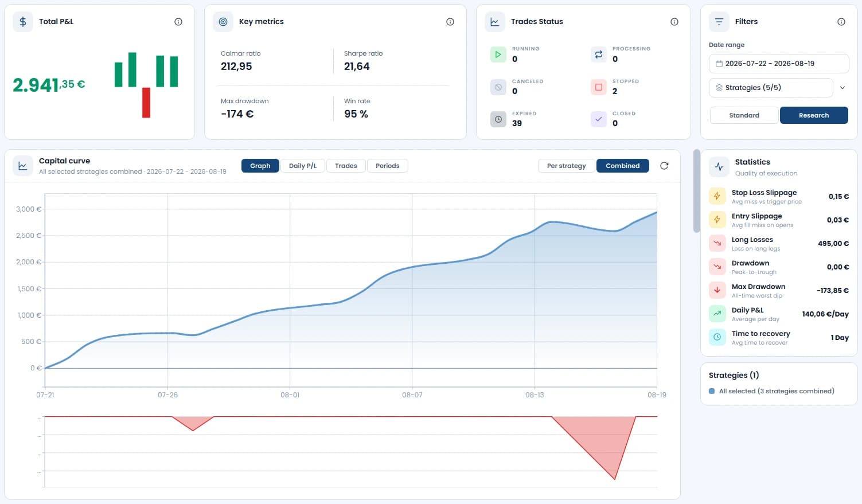Click the dollar icon in Total P&L card

22,22
